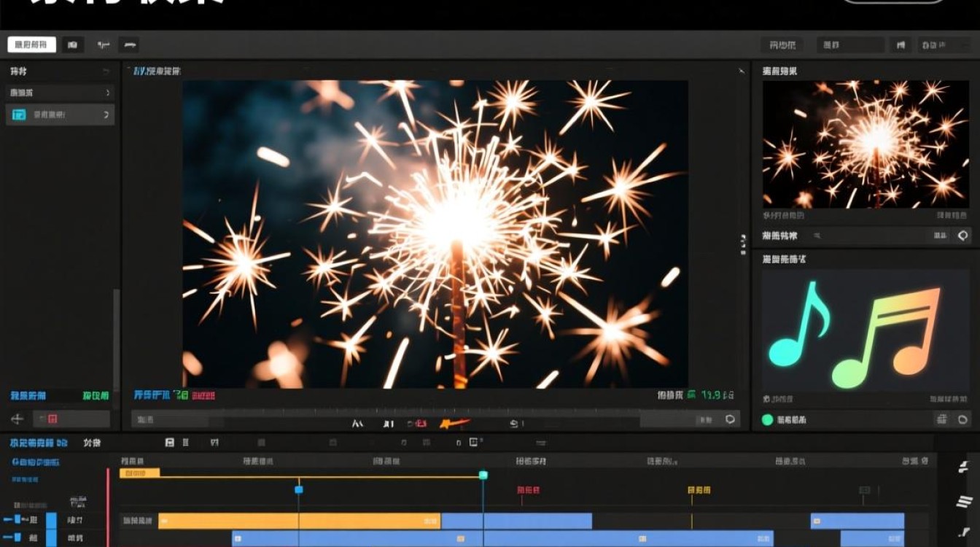Viewport: 980px width, 547px height.
Task: Click the orange arrow icon under preview
Action: pos(454,423)
